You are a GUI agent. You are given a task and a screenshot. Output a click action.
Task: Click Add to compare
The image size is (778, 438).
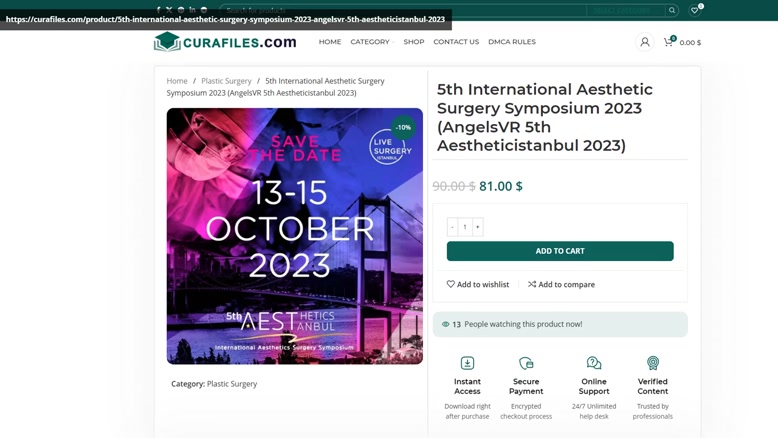[x=561, y=284]
